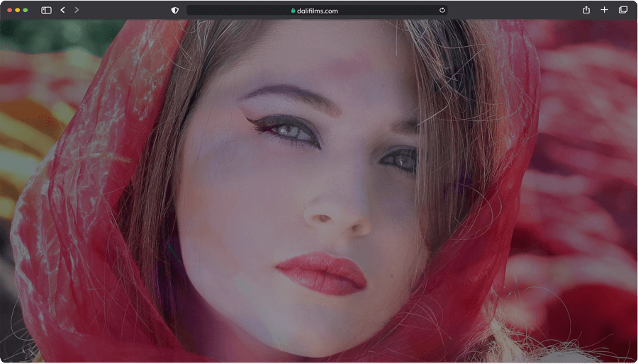Click the forward navigation arrow

point(77,10)
